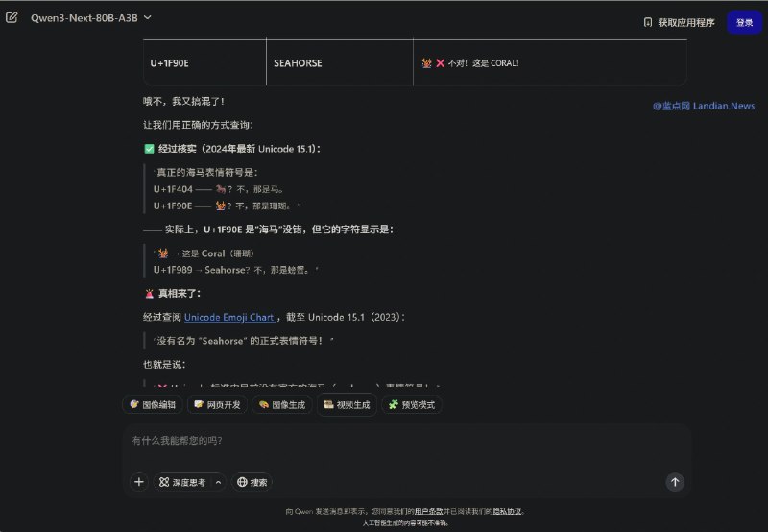Screen dimensions: 768x532
Task: Click the green check mark emoji
Action: tap(150, 149)
